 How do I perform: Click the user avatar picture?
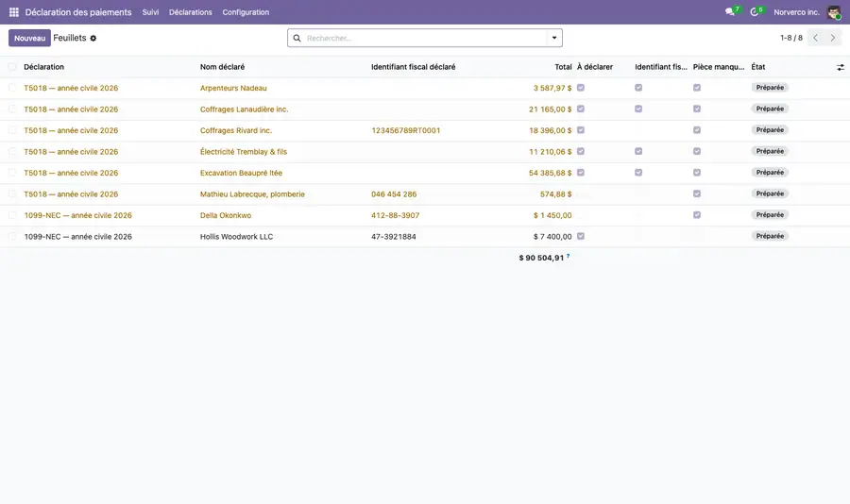click(x=834, y=12)
